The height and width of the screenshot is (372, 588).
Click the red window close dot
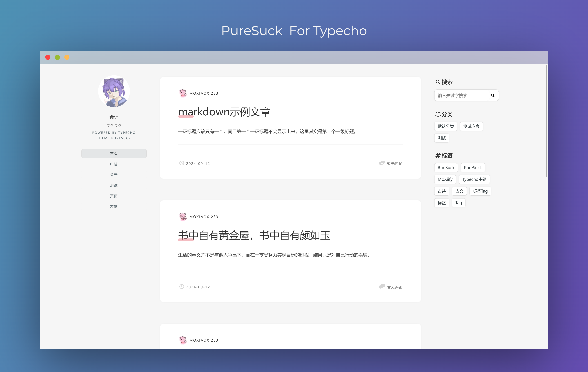[48, 57]
